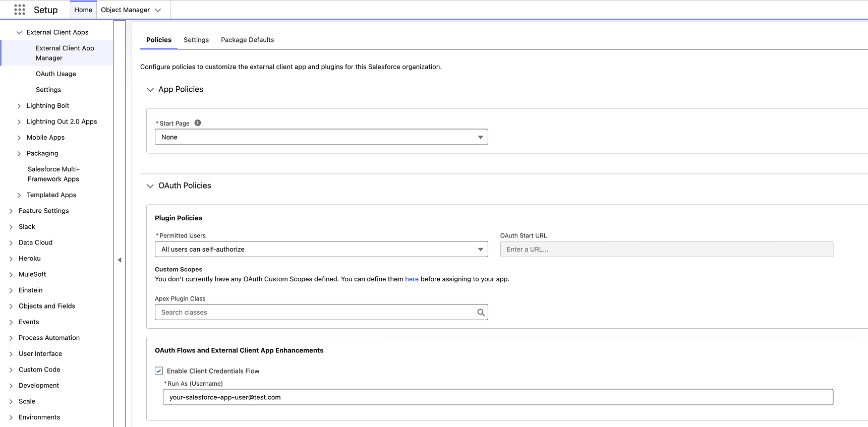The image size is (868, 427).
Task: Expand the Feature Settings node
Action: click(x=11, y=211)
